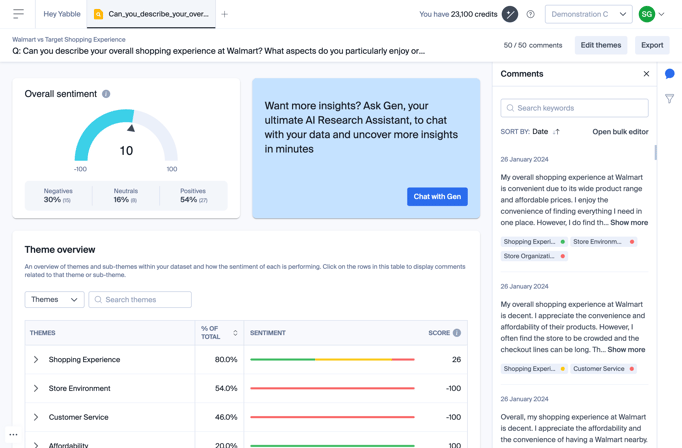
Task: Click the Overall sentiment info icon
Action: (106, 94)
